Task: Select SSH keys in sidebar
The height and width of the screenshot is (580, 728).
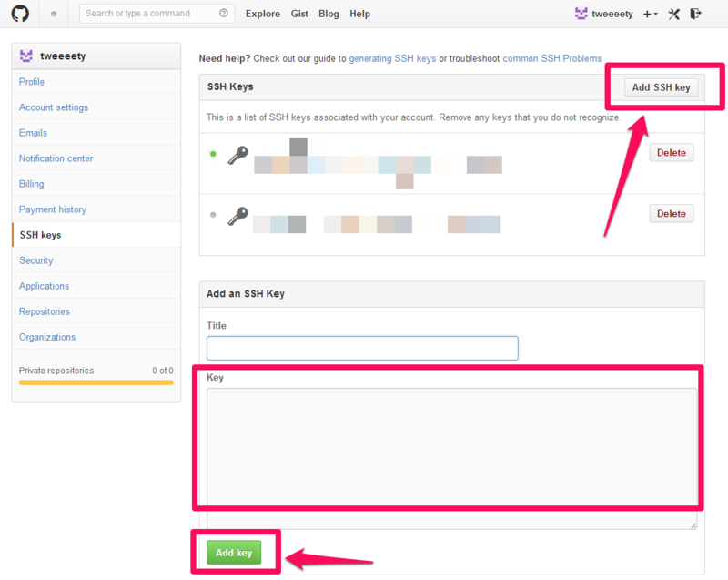Action: 96,235
